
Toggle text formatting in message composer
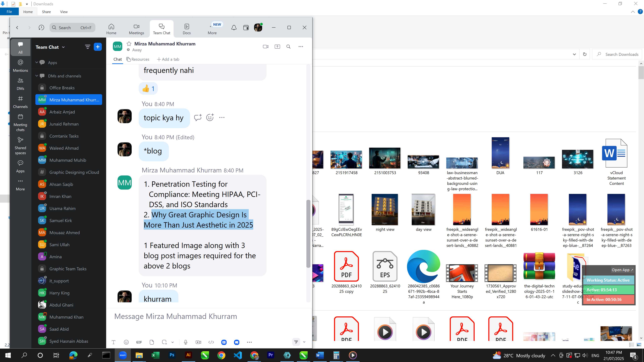pyautogui.click(x=114, y=342)
